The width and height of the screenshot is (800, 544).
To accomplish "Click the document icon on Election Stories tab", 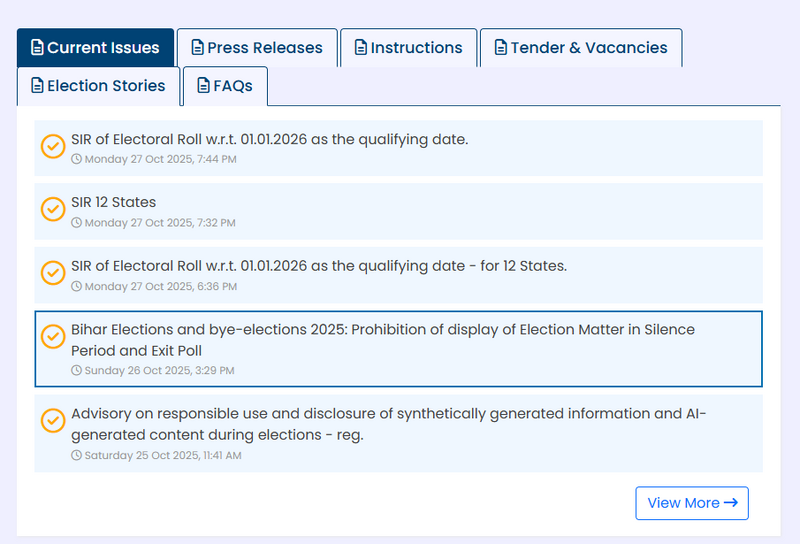I will pos(38,86).
